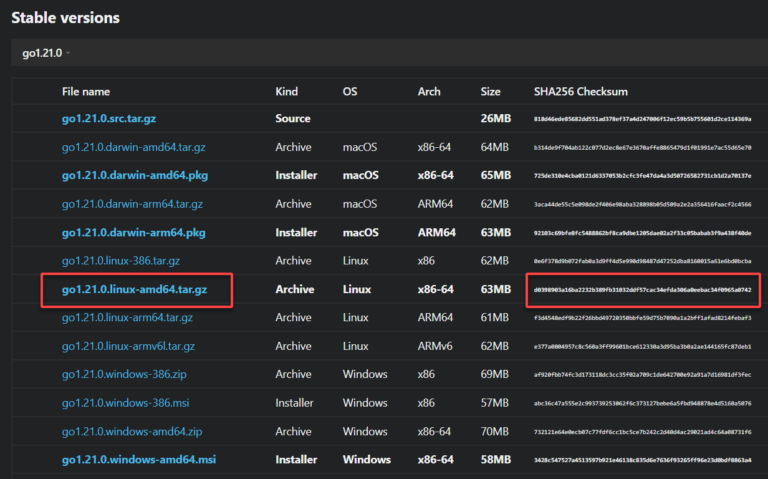
Task: Click go1.21.0.linux-arm64.tar.gz link
Action: tap(128, 318)
